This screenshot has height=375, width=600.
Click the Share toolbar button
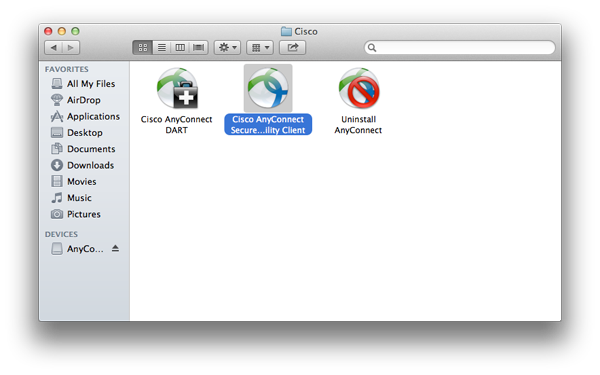(292, 47)
